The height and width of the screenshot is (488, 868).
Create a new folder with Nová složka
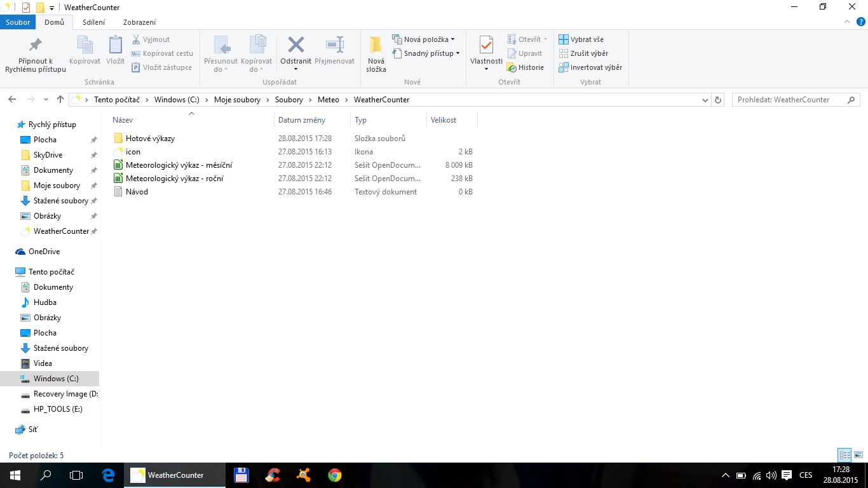tap(376, 53)
